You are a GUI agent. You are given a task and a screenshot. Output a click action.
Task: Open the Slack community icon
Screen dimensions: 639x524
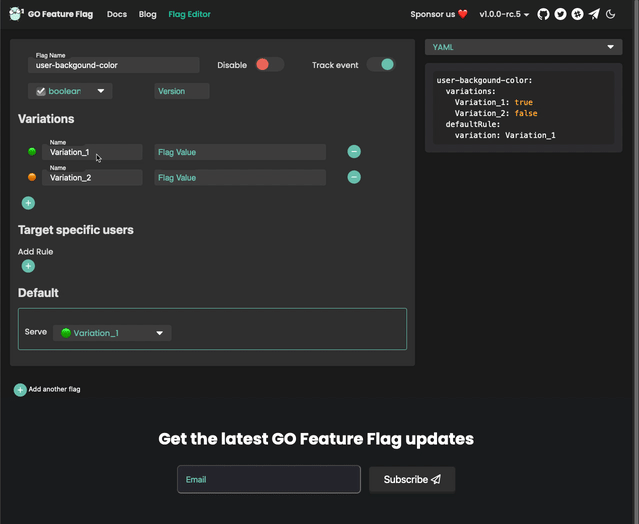click(x=577, y=14)
